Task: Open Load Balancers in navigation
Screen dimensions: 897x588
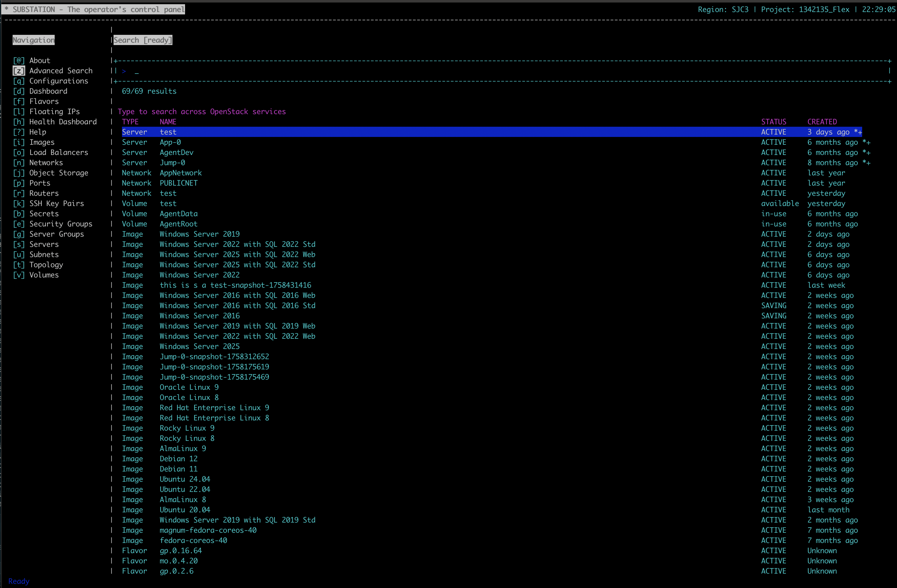Action: (x=58, y=153)
